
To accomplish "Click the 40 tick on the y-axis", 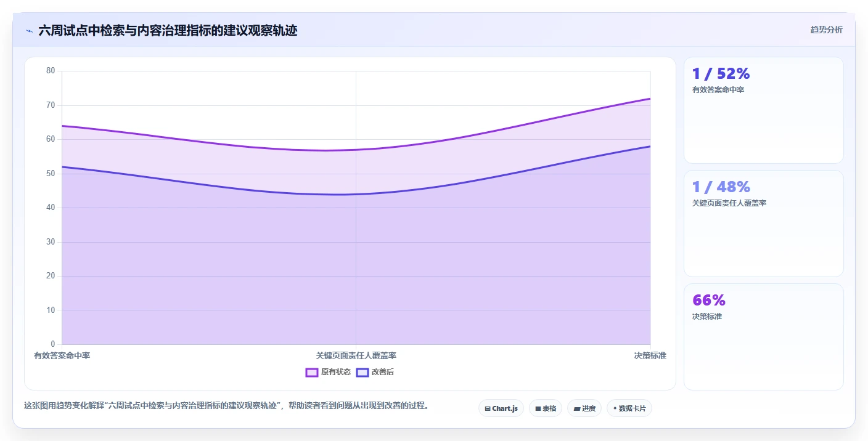I will [x=51, y=208].
